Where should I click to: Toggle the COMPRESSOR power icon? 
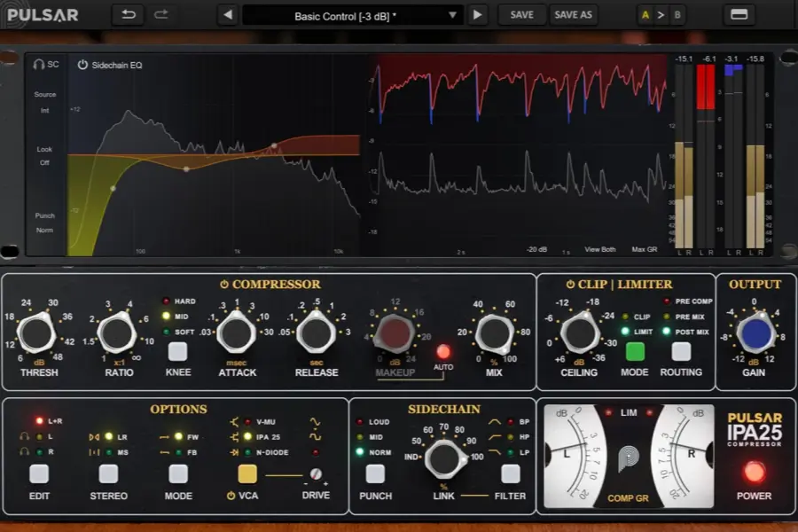click(x=224, y=284)
